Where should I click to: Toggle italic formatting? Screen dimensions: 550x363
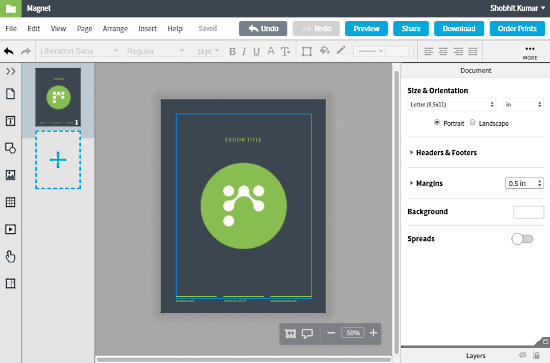[x=244, y=52]
